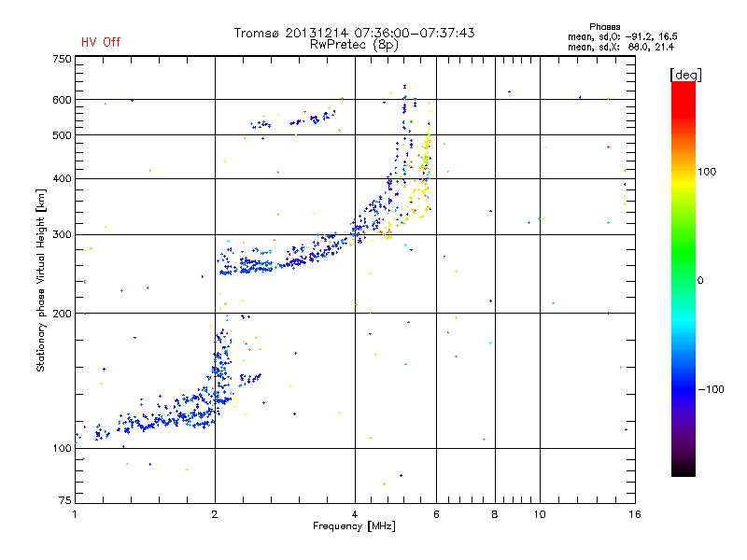Click the x-axis tick label "16"
This screenshot has height=560, width=747.
pos(635,514)
